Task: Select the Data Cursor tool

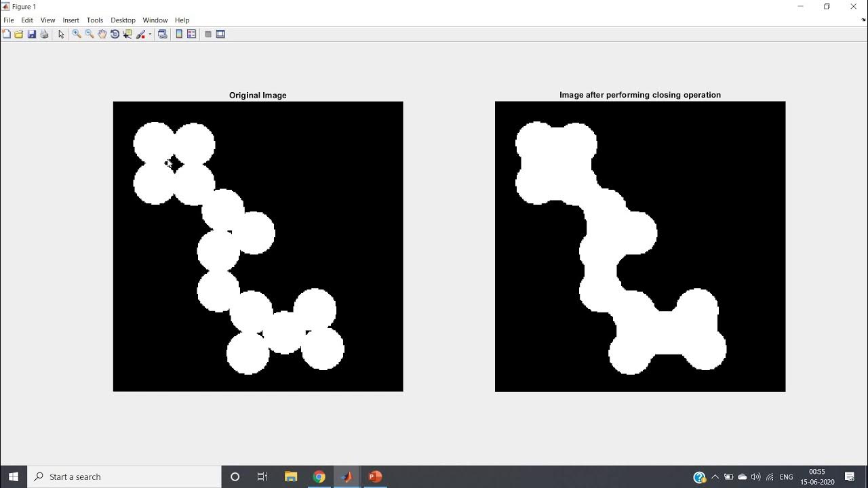Action: (127, 34)
